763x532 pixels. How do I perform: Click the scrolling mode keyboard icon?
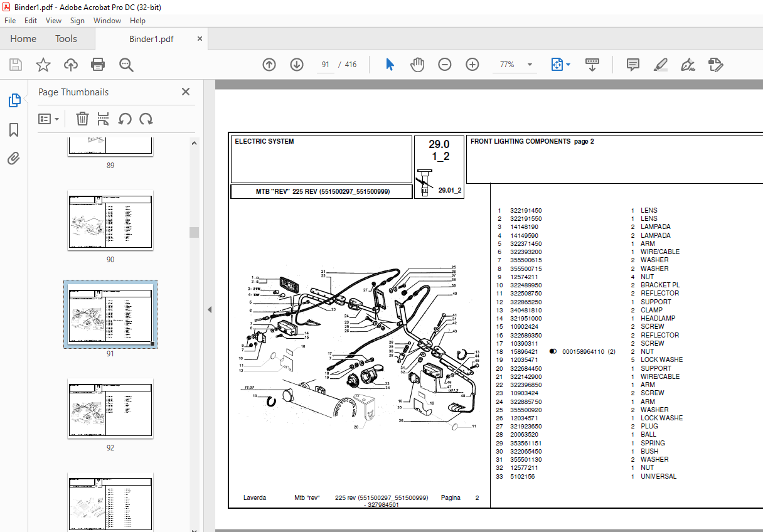click(593, 65)
